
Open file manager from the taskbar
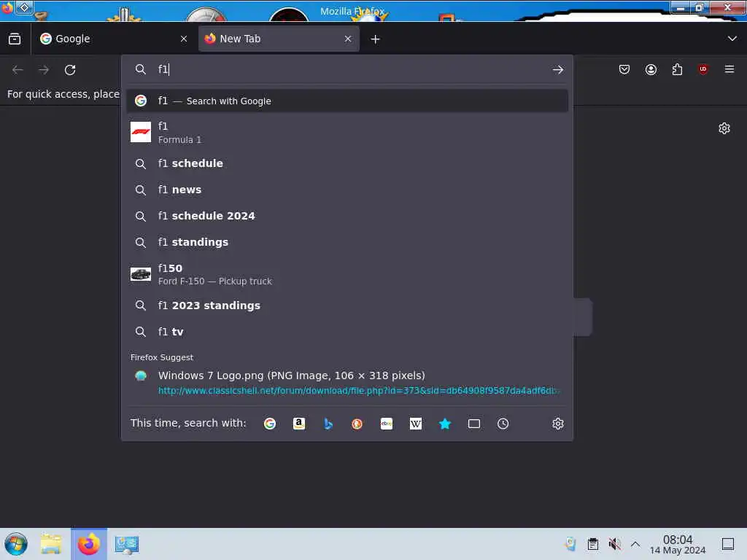(x=51, y=544)
